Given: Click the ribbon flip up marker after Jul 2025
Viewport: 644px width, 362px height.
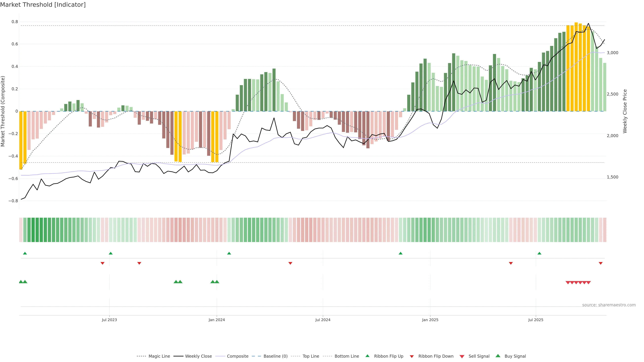Looking at the screenshot, I should [539, 253].
